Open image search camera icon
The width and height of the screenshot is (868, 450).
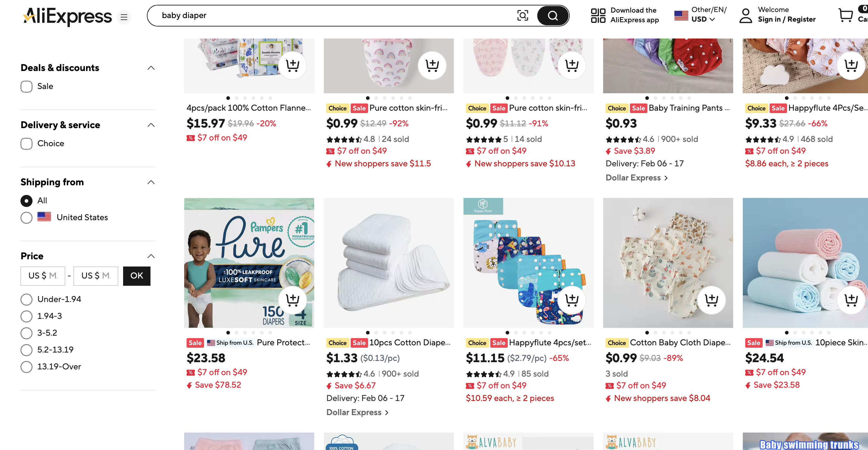522,16
